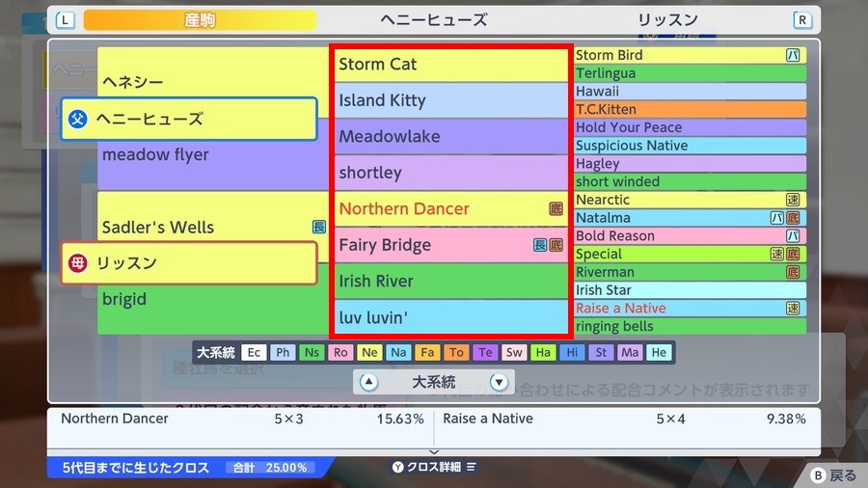Open the Y クロス詳細 cross details
The height and width of the screenshot is (488, 868).
point(434,467)
